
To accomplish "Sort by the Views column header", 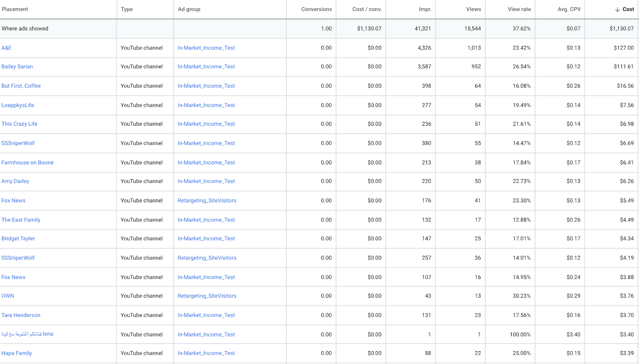I will point(474,9).
